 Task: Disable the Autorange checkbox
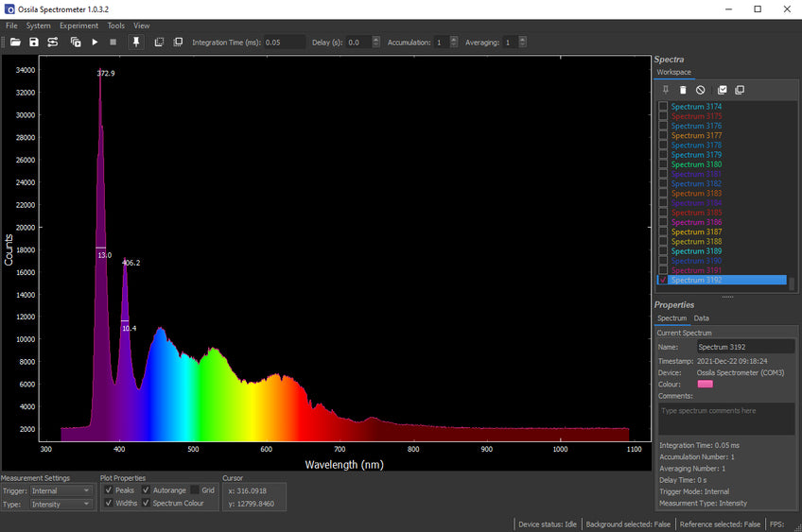click(146, 490)
